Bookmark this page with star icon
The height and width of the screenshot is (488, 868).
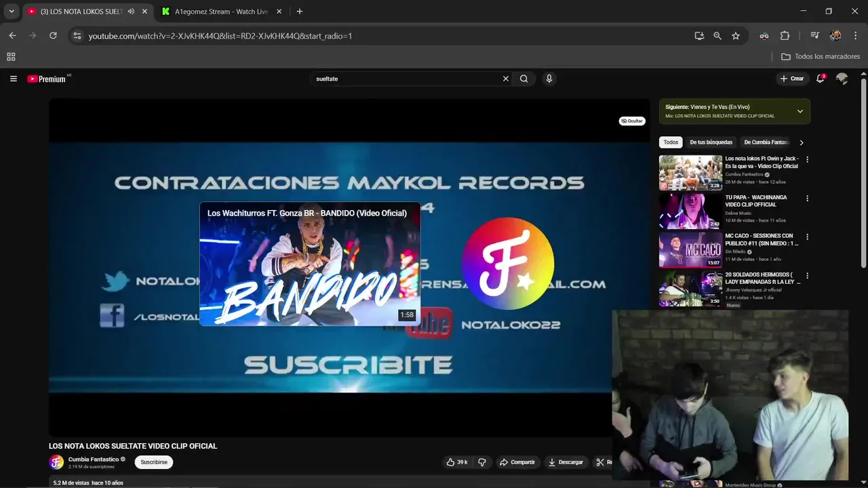[x=736, y=36]
